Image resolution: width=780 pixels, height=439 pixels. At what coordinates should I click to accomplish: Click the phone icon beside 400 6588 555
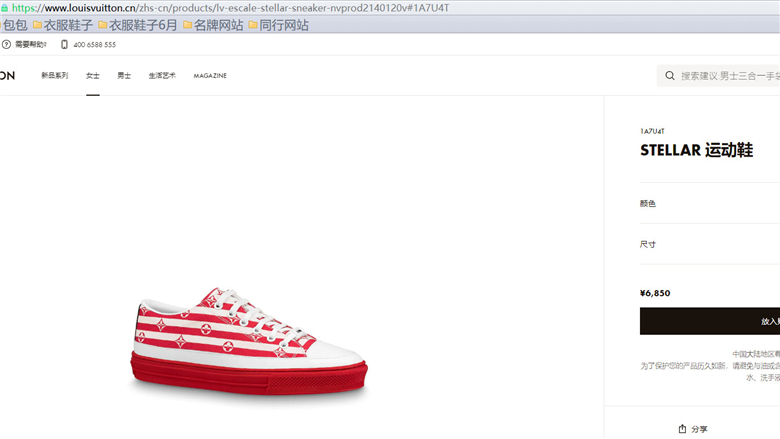(64, 44)
